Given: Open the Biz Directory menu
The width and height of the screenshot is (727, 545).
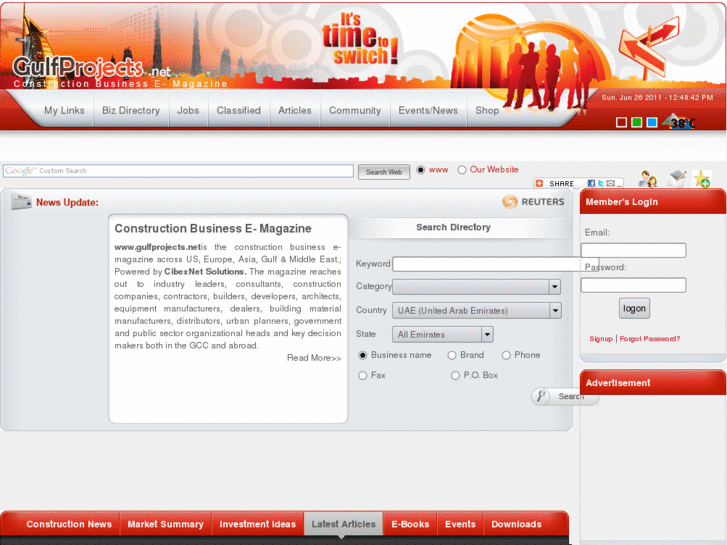Looking at the screenshot, I should click(x=131, y=110).
